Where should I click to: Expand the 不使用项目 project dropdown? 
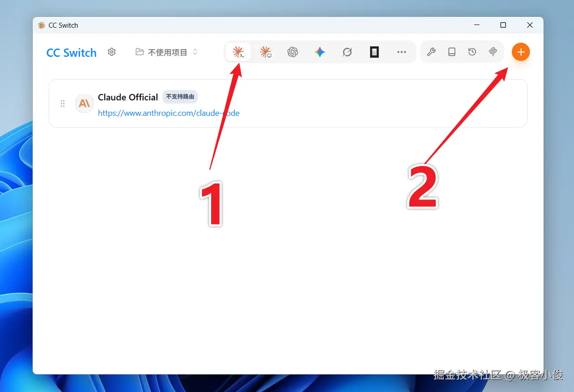[167, 52]
